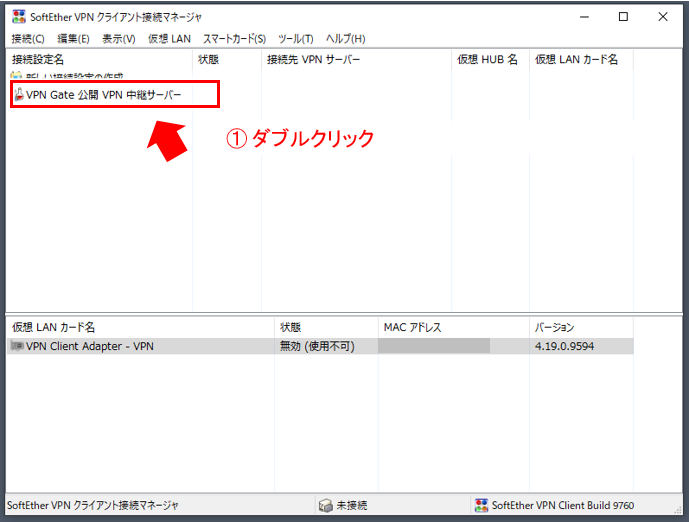Close the SoftEther VPN window
Screen dimensions: 689x522
click(663, 17)
